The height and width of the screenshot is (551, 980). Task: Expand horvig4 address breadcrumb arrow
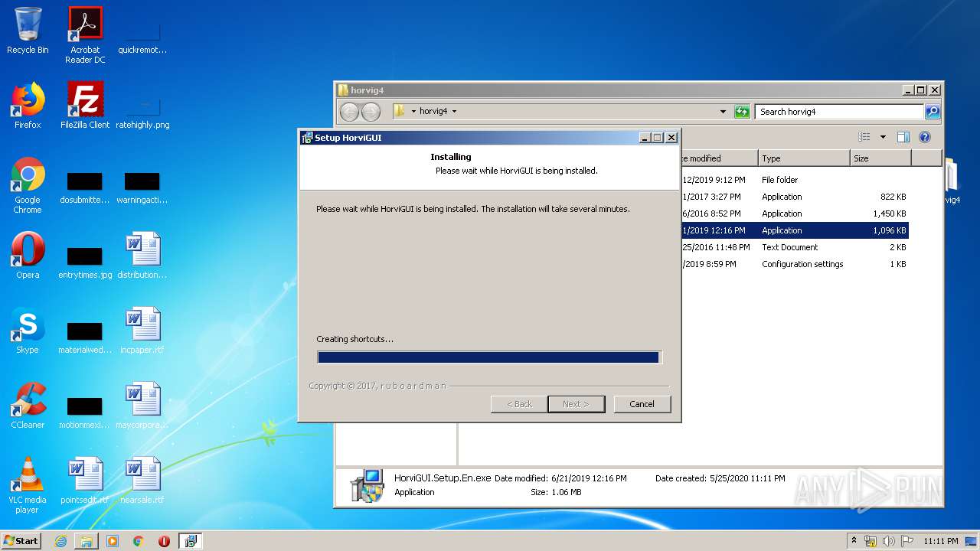coord(454,112)
